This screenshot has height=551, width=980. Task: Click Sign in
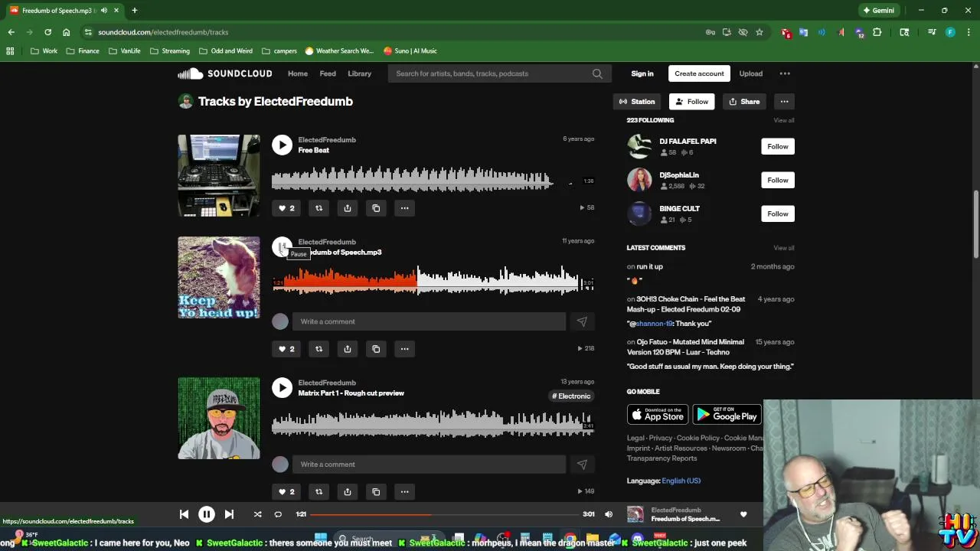click(x=642, y=73)
